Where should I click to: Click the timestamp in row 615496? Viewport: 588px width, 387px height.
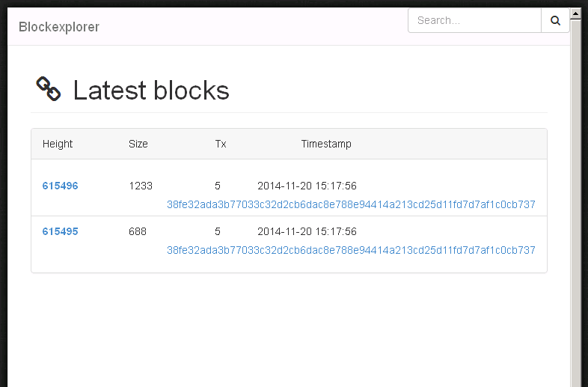[307, 186]
